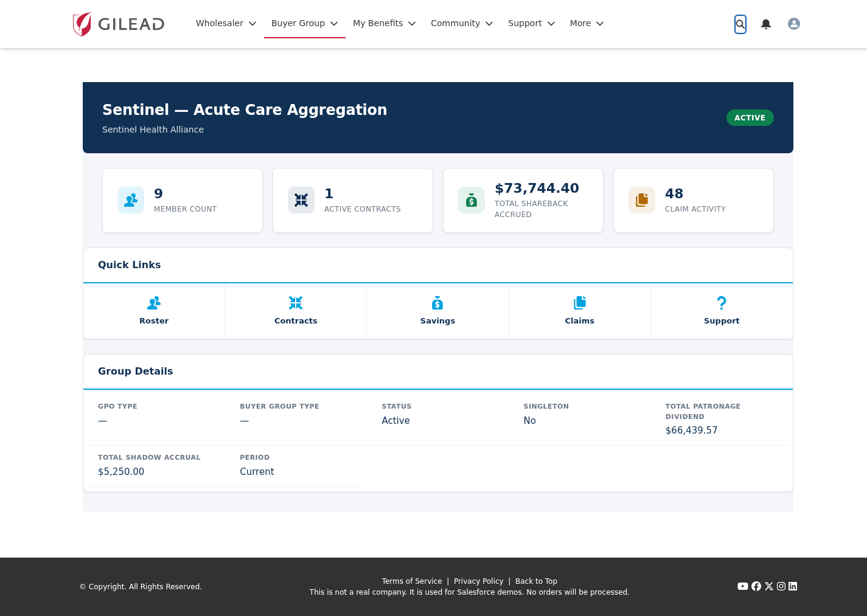Click the patronage dividend value $66,439.57
The width and height of the screenshot is (867, 616).
coord(692,431)
